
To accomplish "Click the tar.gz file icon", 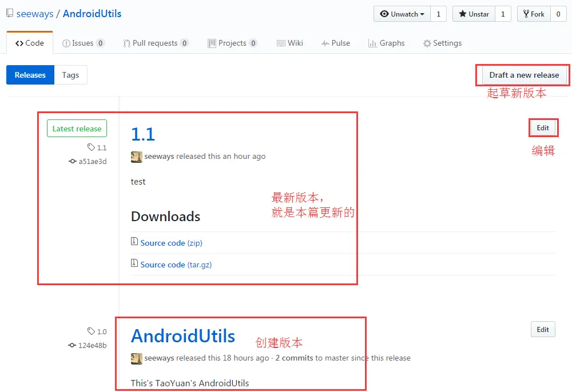I will pos(134,263).
